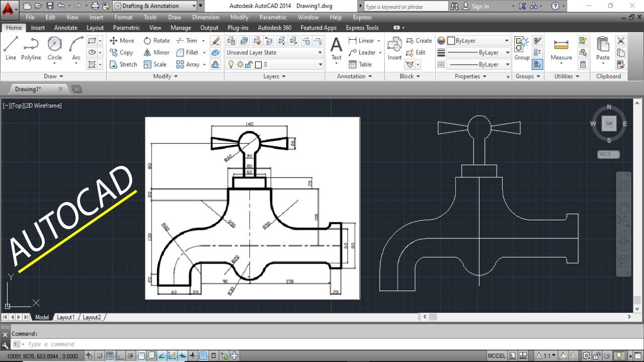This screenshot has width=644, height=362.
Task: Click the Move tool in Modify panel
Action: 122,41
